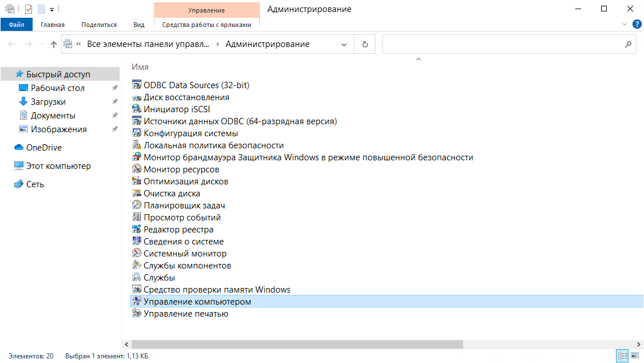
Task: Click the horizontal scrollbar thumb
Action: click(297, 344)
